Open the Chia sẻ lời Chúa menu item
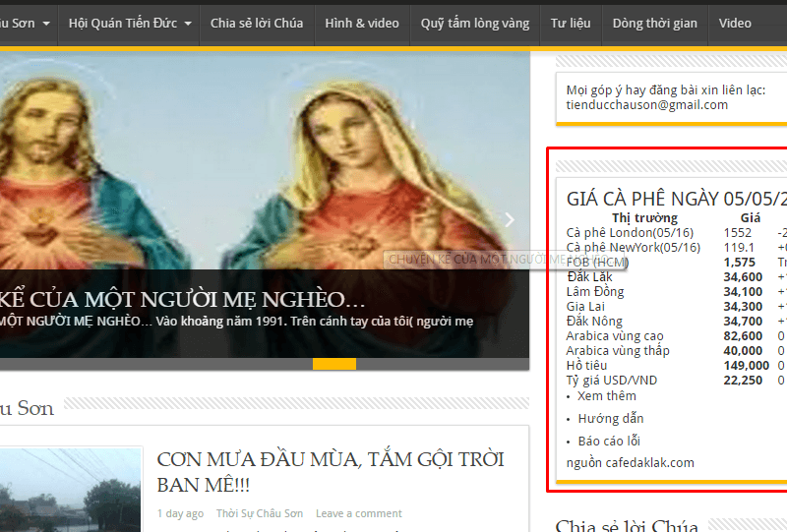 pyautogui.click(x=257, y=24)
